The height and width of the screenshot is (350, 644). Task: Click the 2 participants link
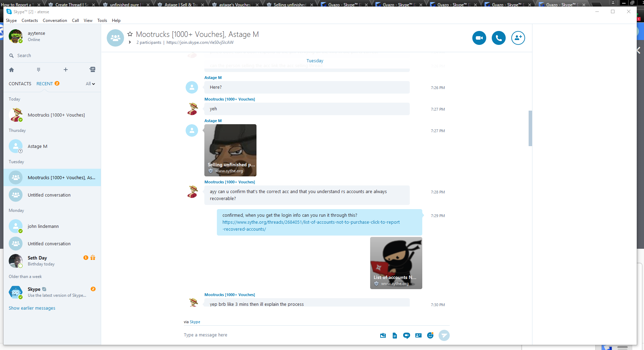tap(149, 42)
